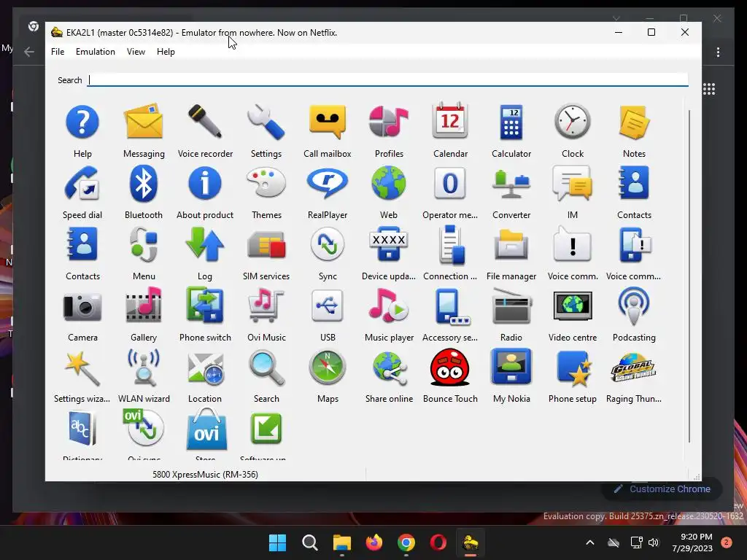The image size is (747, 560).
Task: Click Chrome back arrow in background window
Action: (29, 52)
